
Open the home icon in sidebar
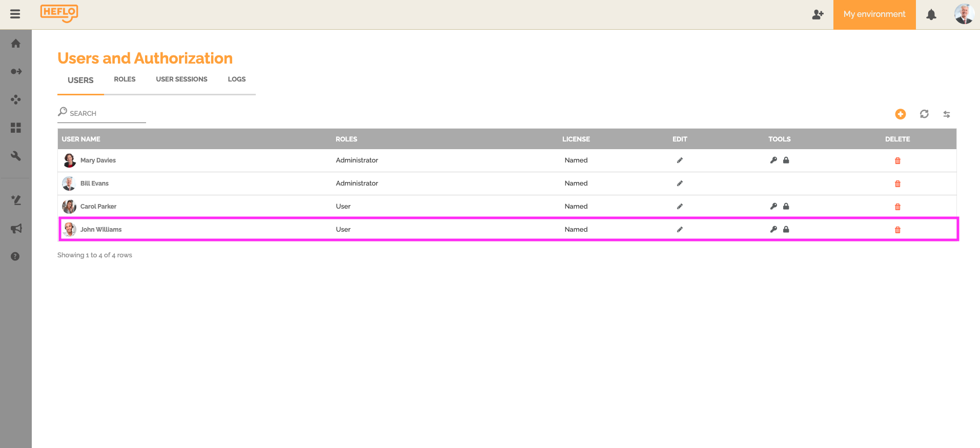pos(16,44)
